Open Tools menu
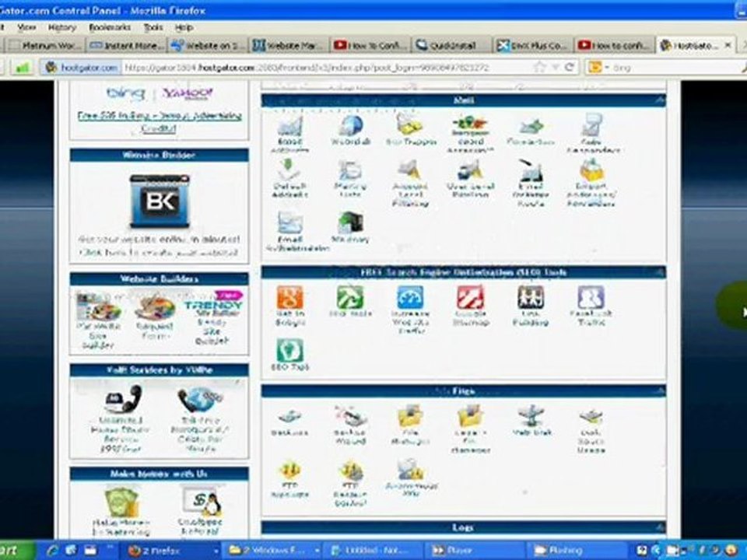Screen dimensions: 747x560 click(153, 27)
